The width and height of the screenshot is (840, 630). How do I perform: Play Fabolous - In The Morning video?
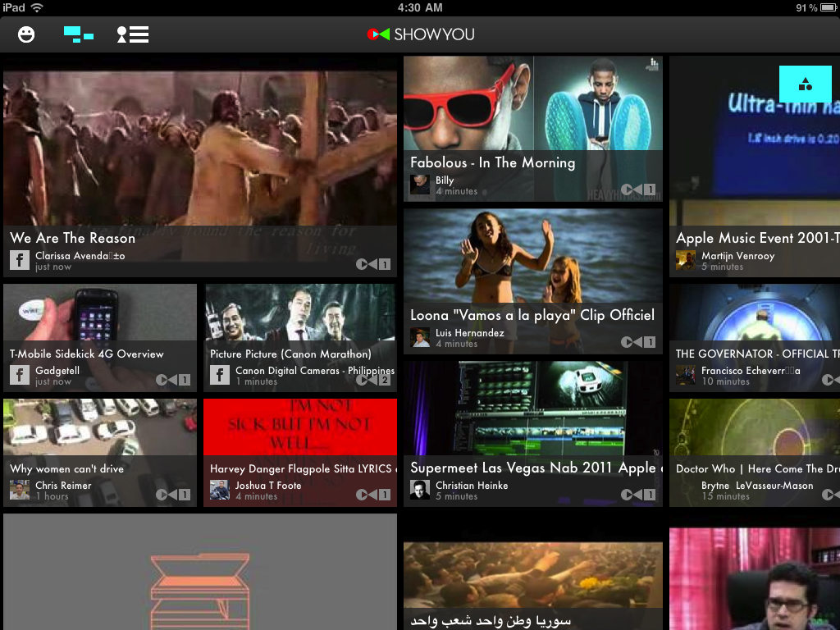533,129
